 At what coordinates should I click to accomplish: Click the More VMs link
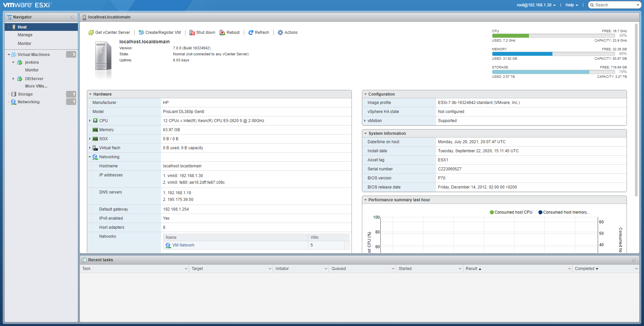point(36,86)
